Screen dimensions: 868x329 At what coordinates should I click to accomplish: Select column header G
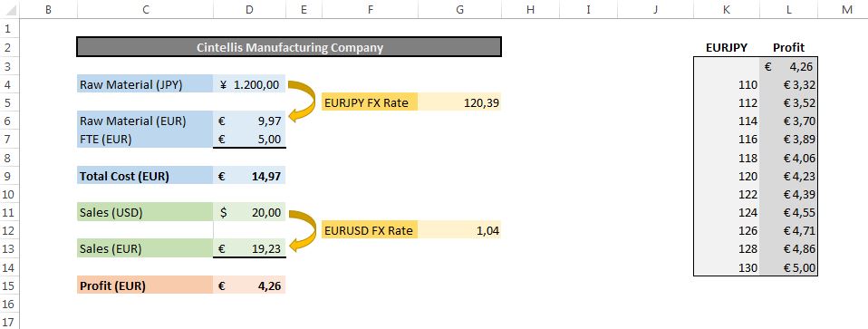[x=460, y=9]
